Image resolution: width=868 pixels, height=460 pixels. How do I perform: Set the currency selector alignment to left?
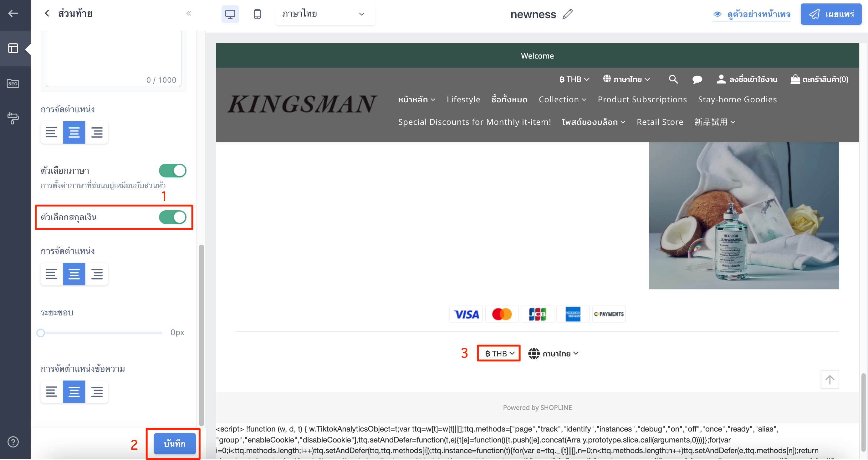tap(52, 274)
